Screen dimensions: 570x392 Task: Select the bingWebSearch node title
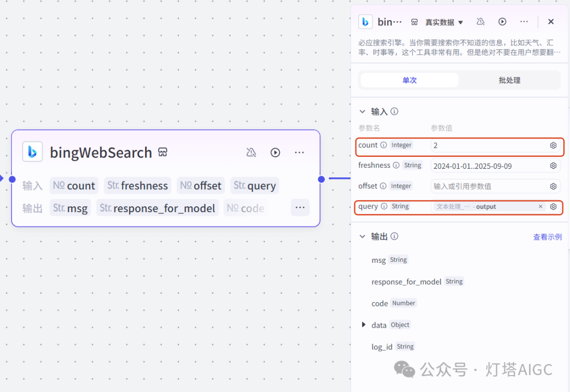pos(101,152)
